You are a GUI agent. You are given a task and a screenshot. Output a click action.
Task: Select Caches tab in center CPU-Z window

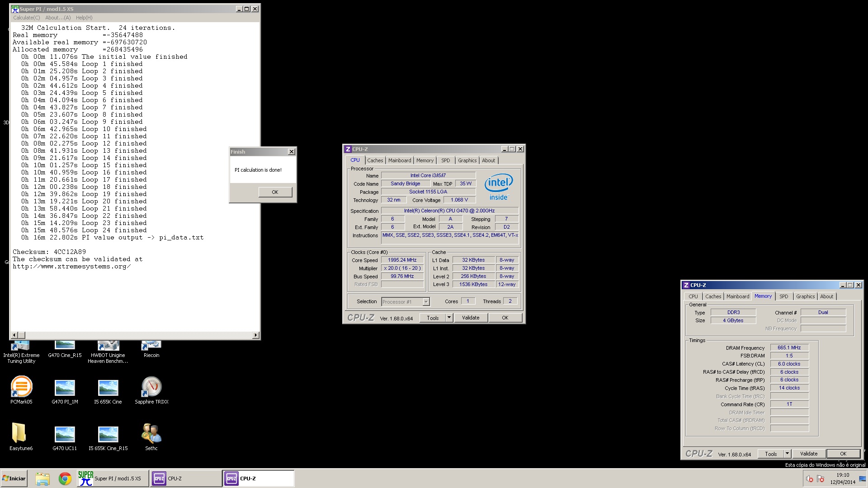[375, 160]
